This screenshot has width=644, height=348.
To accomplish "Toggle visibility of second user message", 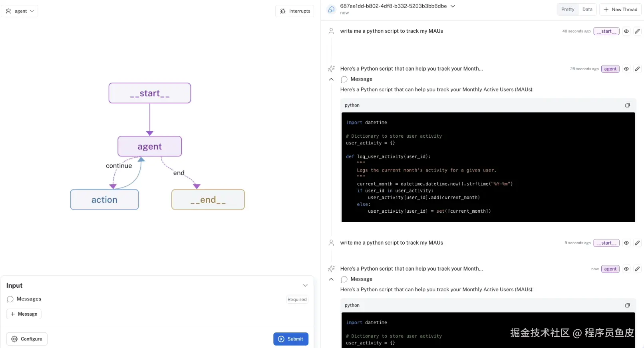I will click(x=626, y=243).
